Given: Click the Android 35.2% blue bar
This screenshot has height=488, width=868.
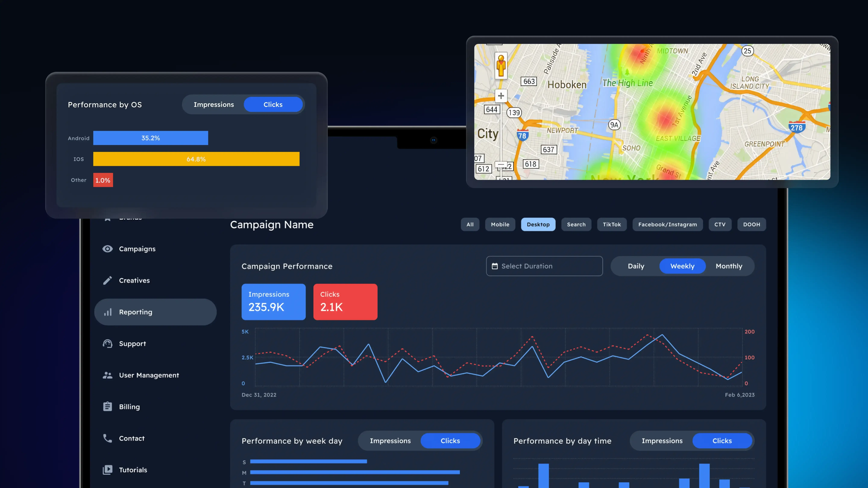Looking at the screenshot, I should pyautogui.click(x=151, y=138).
